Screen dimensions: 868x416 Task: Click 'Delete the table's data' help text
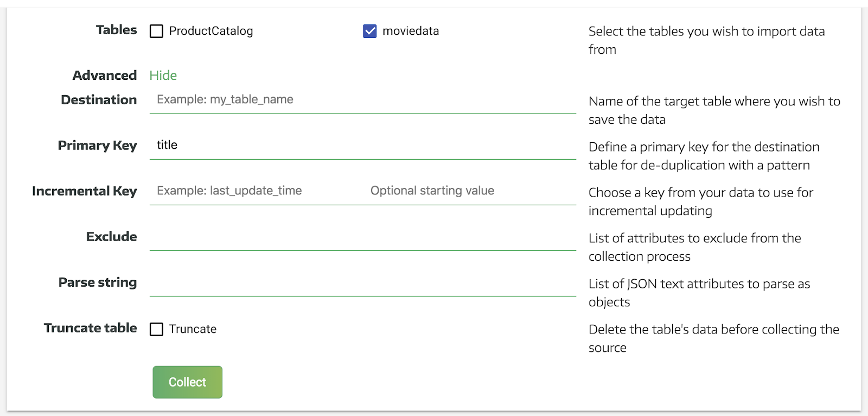714,338
